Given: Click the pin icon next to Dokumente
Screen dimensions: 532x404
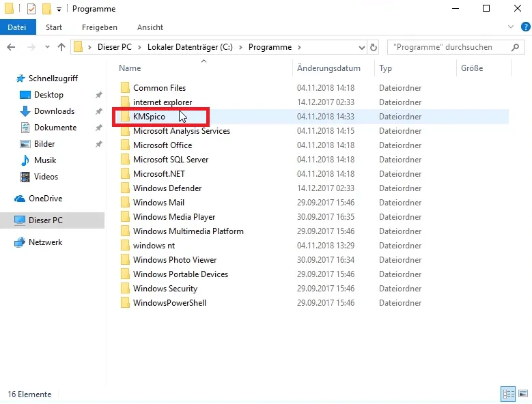Looking at the screenshot, I should [x=98, y=128].
